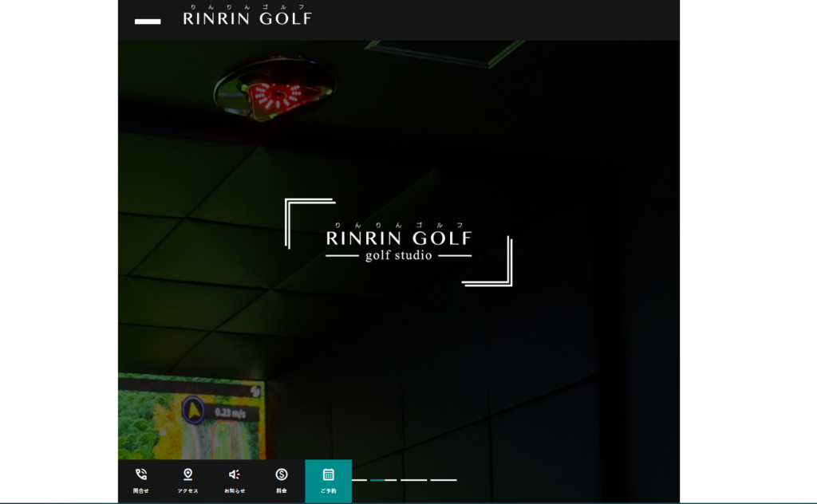Open the お知らせ label in bottom bar
Screen dimensions: 817x504
tap(235, 491)
